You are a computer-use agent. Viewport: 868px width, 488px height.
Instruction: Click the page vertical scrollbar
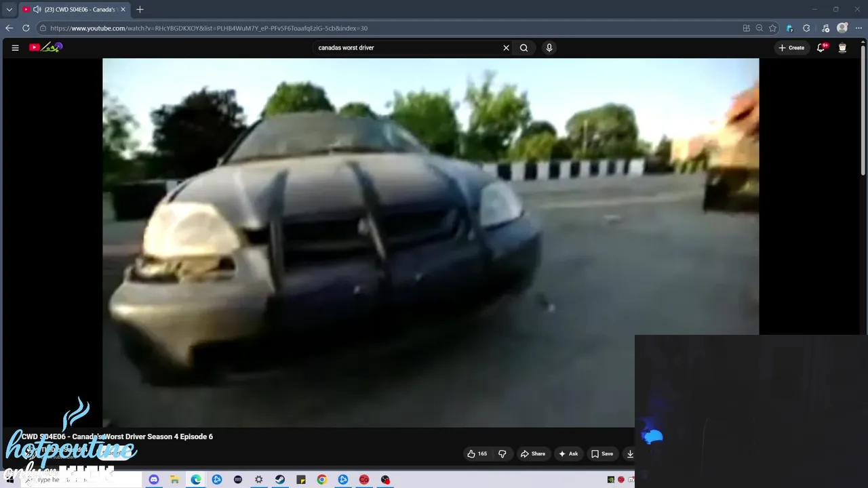click(863, 112)
